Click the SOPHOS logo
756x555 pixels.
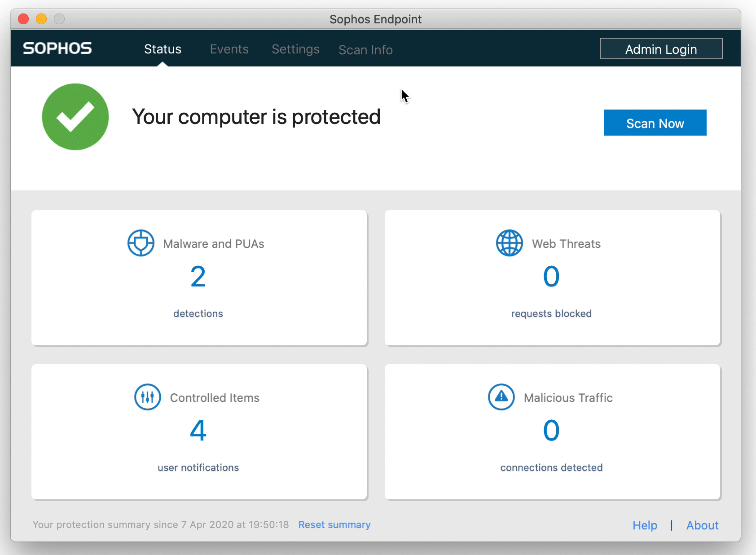[x=57, y=48]
